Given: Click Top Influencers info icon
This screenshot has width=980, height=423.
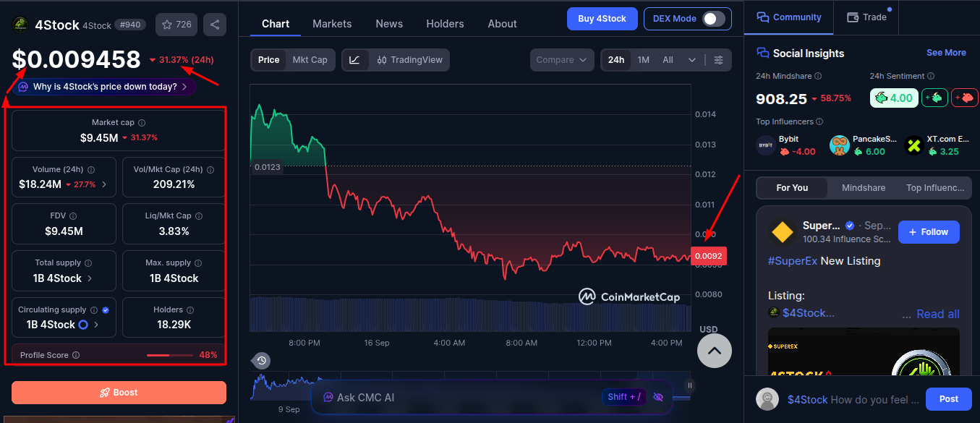Looking at the screenshot, I should coord(821,121).
